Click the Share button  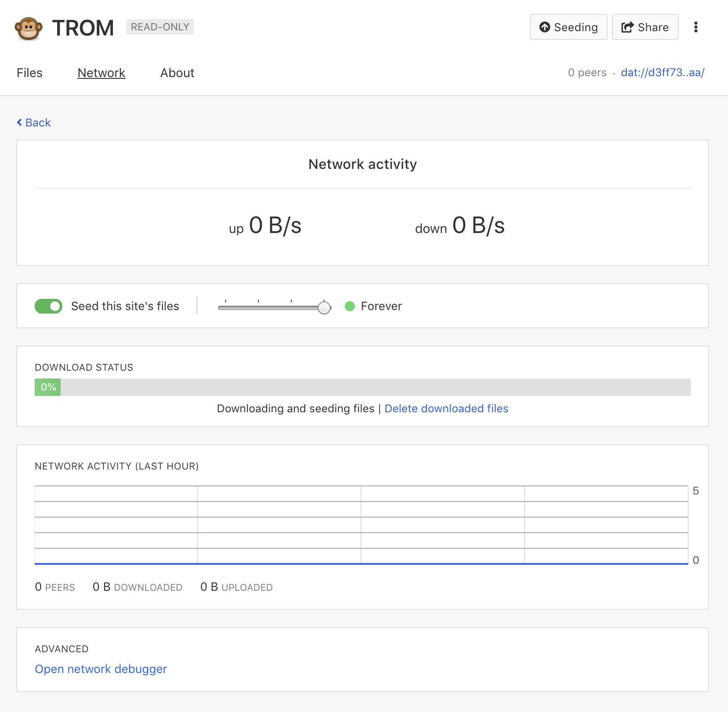(x=645, y=27)
